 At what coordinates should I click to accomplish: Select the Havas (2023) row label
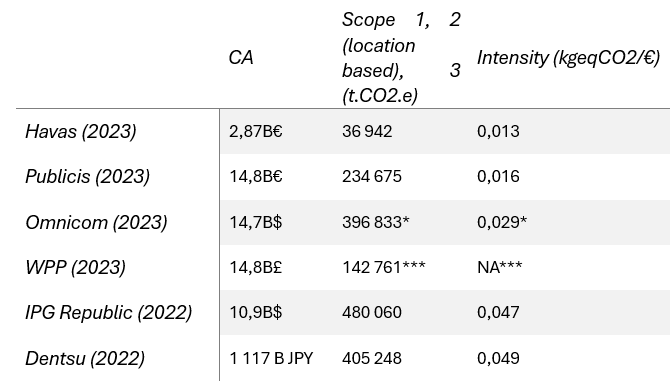point(81,132)
